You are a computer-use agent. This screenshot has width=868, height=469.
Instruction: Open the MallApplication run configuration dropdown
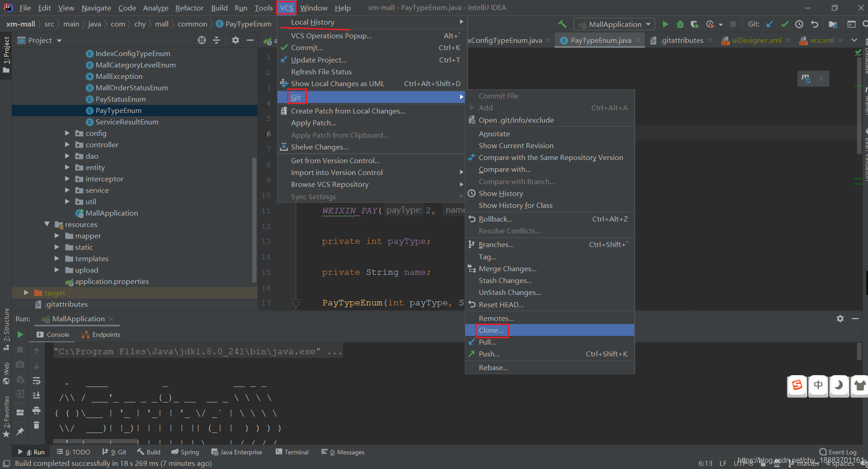[614, 24]
